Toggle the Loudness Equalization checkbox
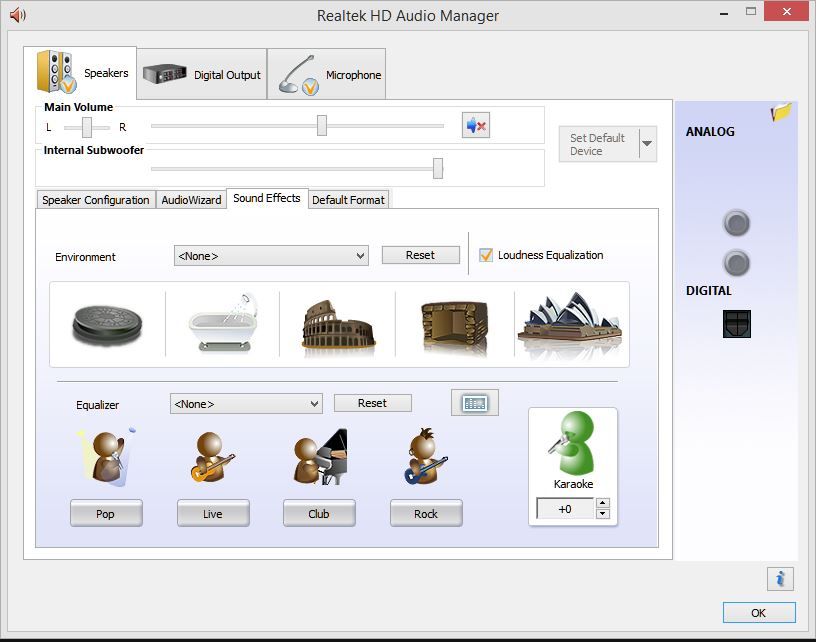The image size is (816, 642). [x=486, y=255]
